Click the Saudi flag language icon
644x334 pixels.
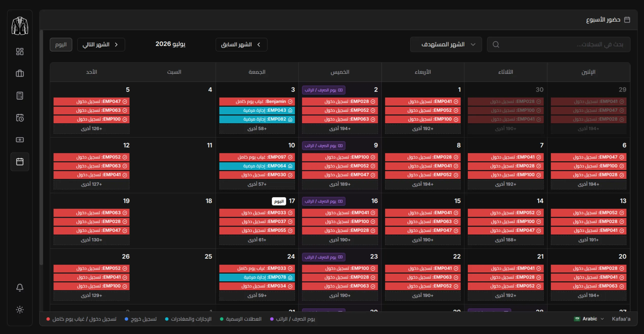point(577,319)
